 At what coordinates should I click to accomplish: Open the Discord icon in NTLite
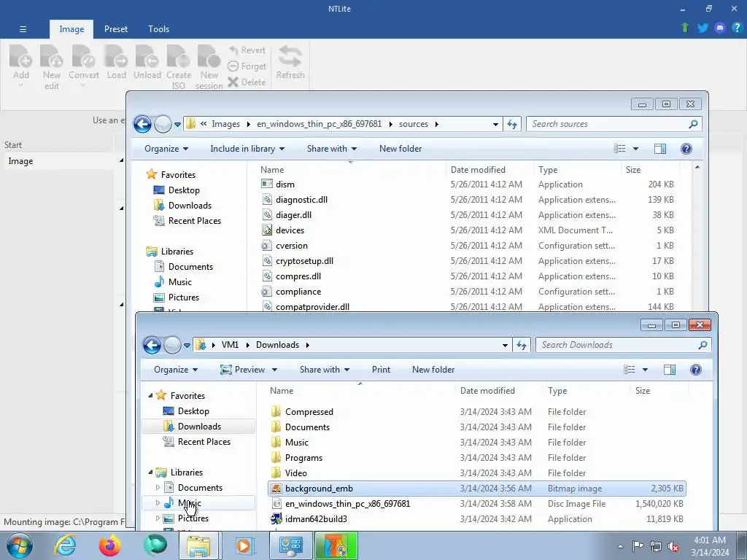[720, 28]
